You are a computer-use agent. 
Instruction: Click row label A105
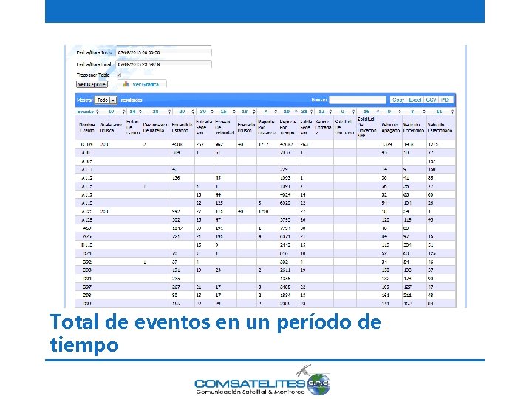pyautogui.click(x=87, y=161)
